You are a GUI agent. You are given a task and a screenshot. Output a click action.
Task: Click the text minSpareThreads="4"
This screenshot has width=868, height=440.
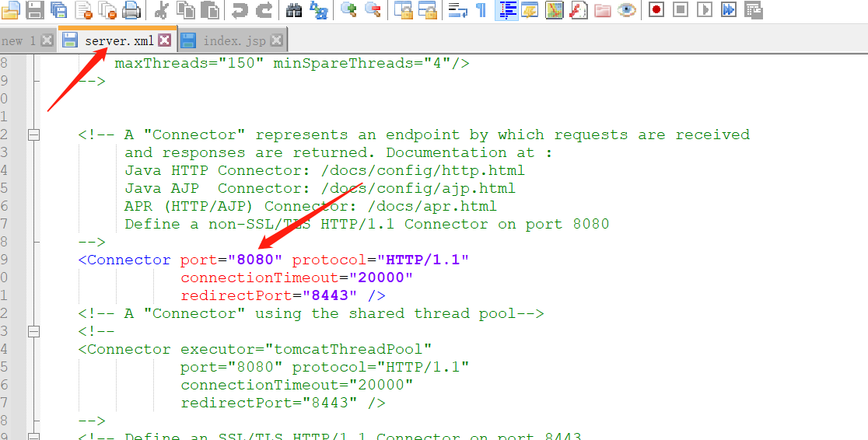click(x=362, y=63)
